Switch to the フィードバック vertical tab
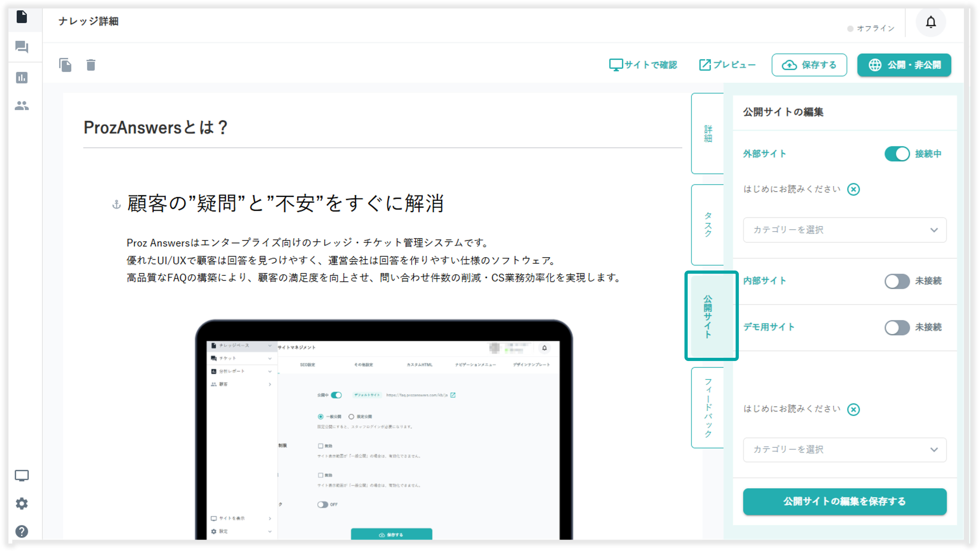The height and width of the screenshot is (552, 980). click(708, 408)
